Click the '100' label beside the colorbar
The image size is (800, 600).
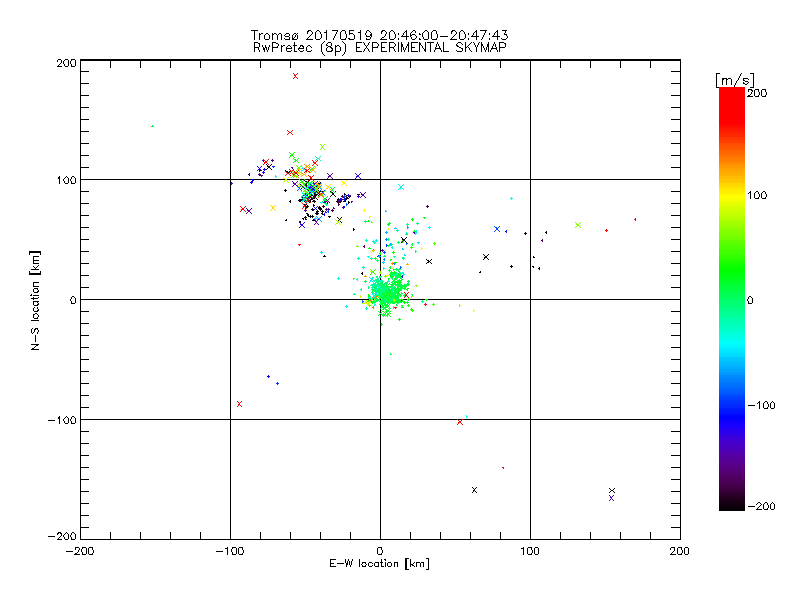[x=757, y=195]
